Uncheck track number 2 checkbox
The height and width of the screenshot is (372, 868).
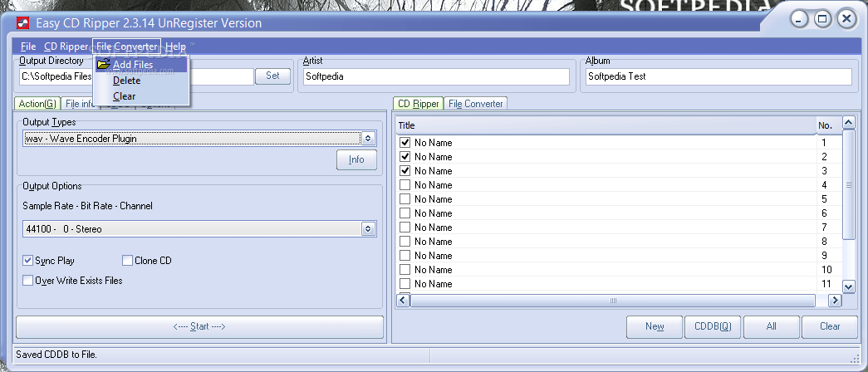405,157
